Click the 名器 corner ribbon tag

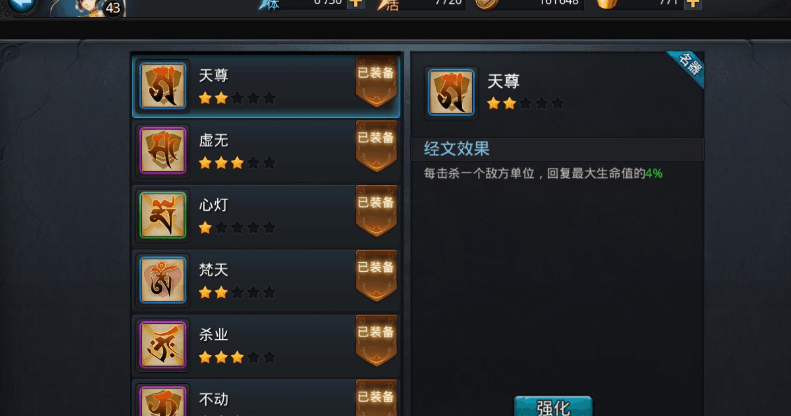[689, 65]
